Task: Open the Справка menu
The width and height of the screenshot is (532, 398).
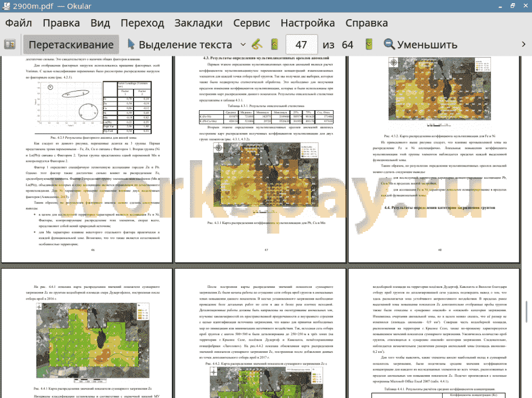Action: pyautogui.click(x=367, y=23)
